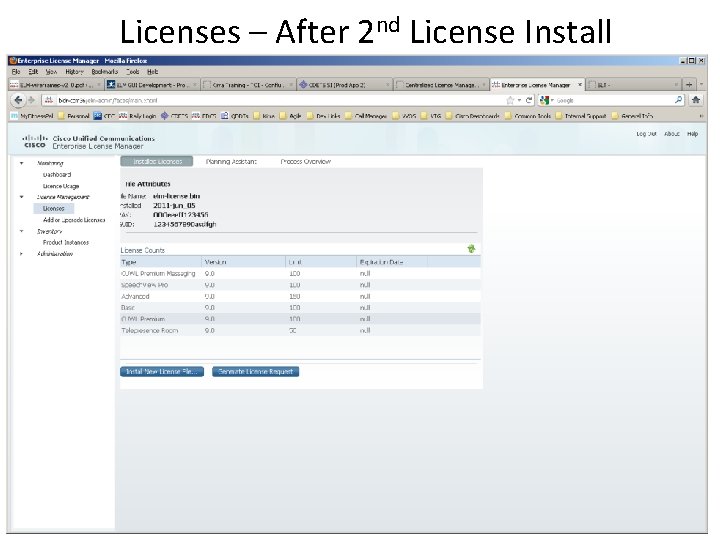Screen dimensions: 720x540
Task: Open the Agile bookmarks folder
Action: coord(290,116)
